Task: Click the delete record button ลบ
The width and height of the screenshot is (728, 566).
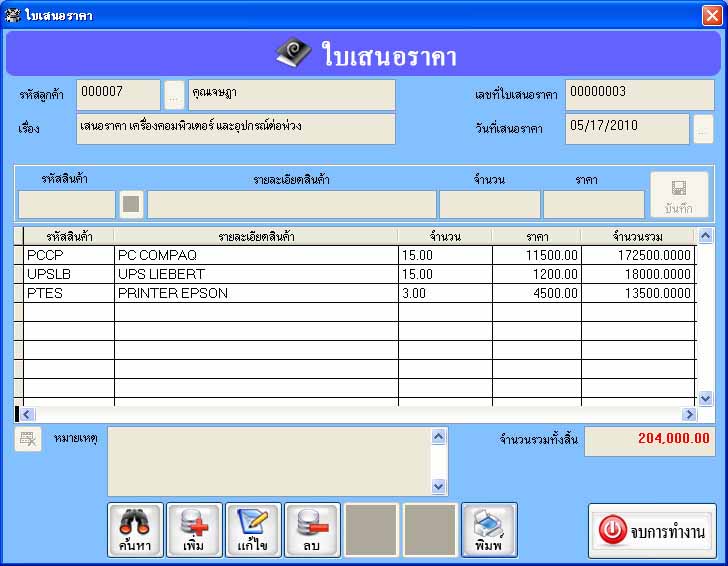Action: 312,529
